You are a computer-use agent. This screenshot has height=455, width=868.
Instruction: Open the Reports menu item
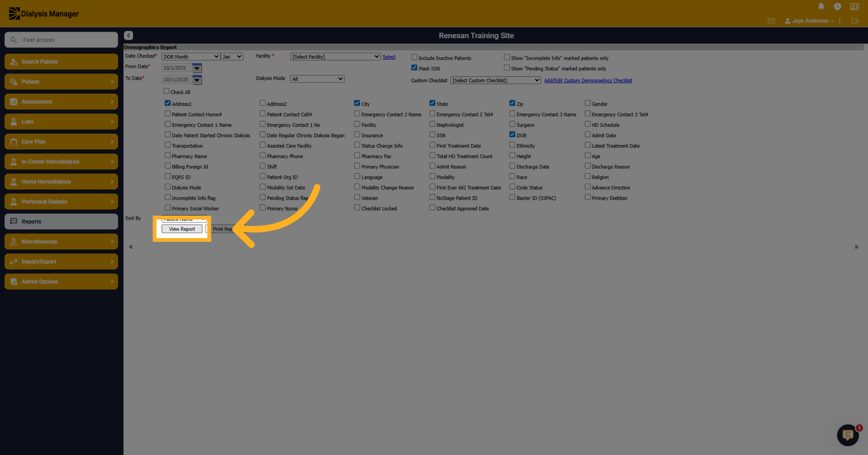click(x=61, y=222)
